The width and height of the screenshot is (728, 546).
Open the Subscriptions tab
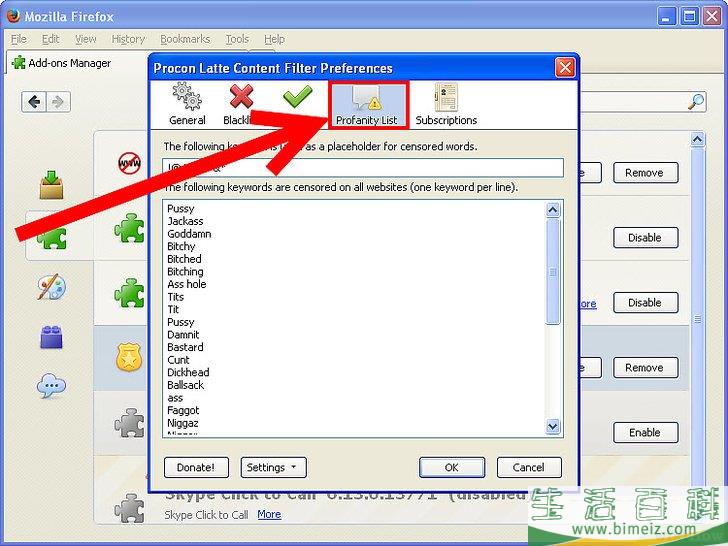446,104
